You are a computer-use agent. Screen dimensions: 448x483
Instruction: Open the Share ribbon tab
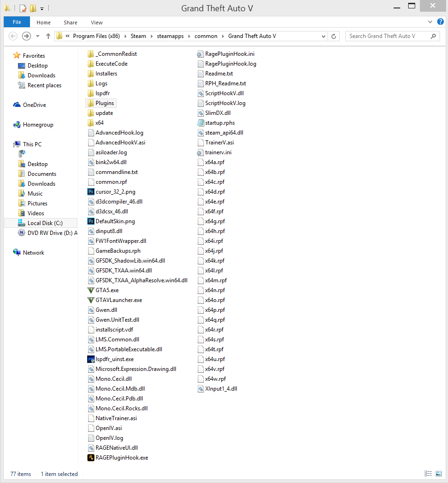point(70,23)
